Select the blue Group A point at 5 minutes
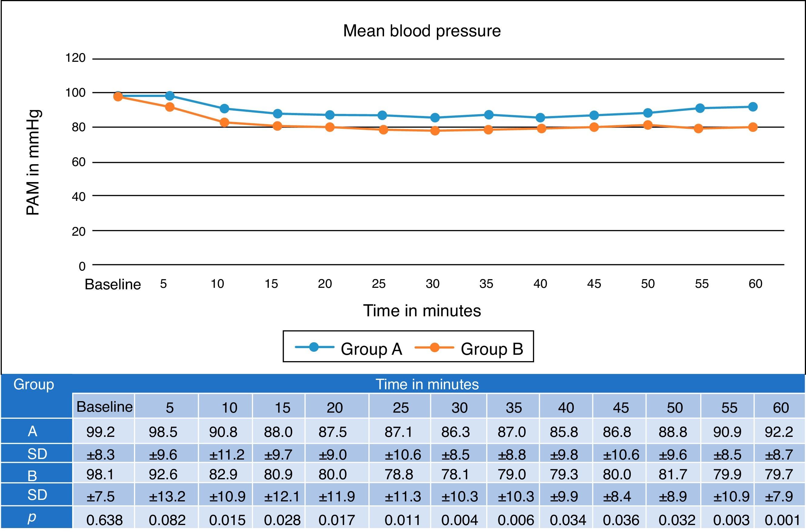The height and width of the screenshot is (532, 806). point(170,96)
